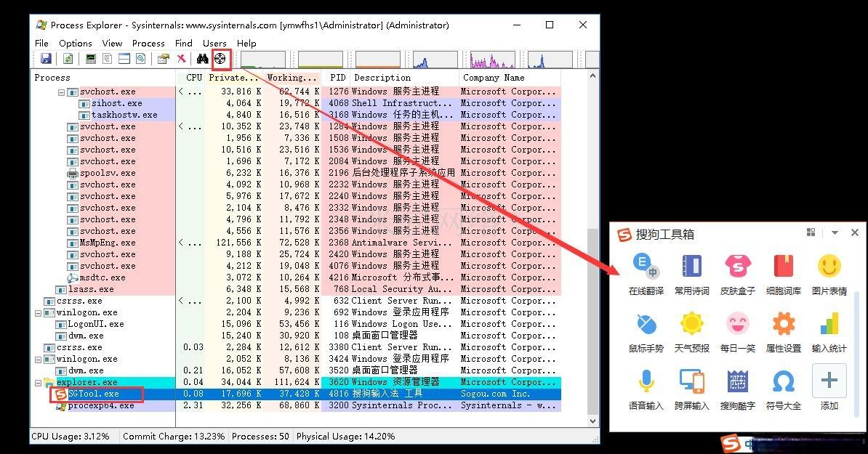
Task: Open 跨屏输入 cross-screen input
Action: click(x=691, y=389)
